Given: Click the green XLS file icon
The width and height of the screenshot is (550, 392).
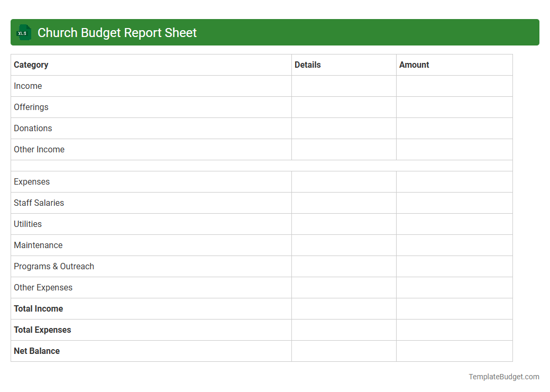Looking at the screenshot, I should (x=23, y=32).
